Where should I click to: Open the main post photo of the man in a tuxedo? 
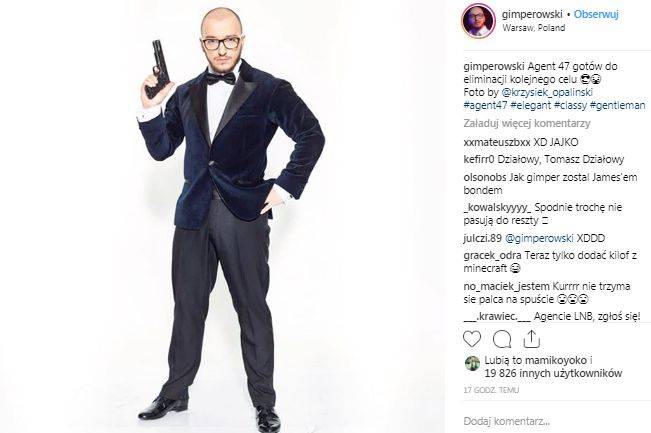coord(222,216)
